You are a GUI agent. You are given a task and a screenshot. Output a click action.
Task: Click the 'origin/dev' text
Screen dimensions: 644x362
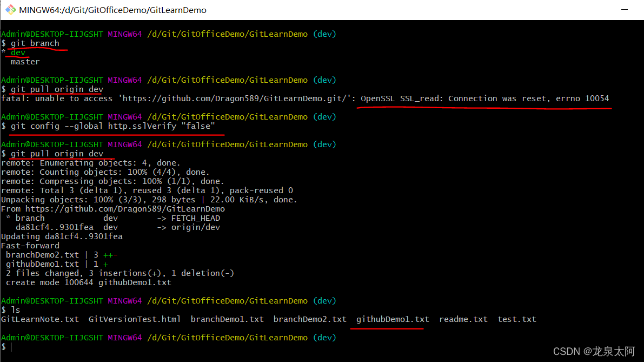coord(196,227)
